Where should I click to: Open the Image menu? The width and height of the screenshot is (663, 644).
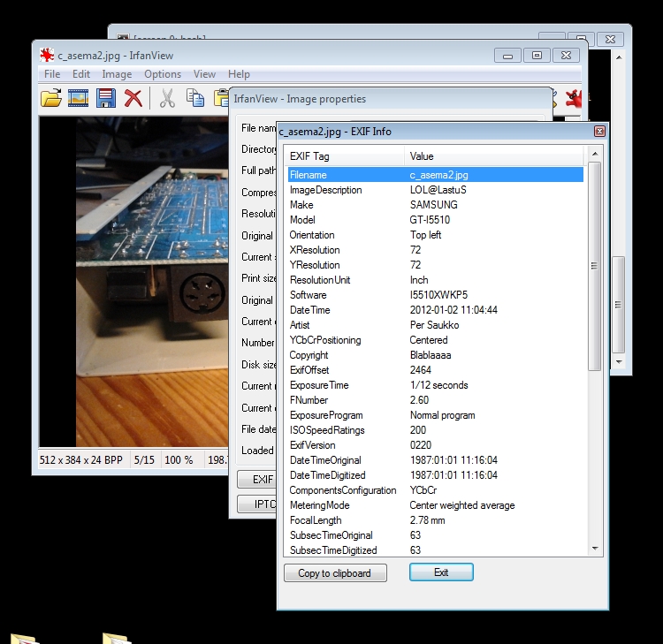tap(117, 74)
